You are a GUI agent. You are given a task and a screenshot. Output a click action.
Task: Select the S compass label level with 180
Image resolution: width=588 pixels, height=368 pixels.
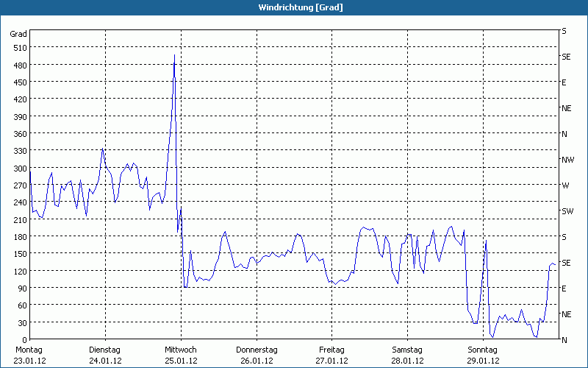(x=564, y=237)
